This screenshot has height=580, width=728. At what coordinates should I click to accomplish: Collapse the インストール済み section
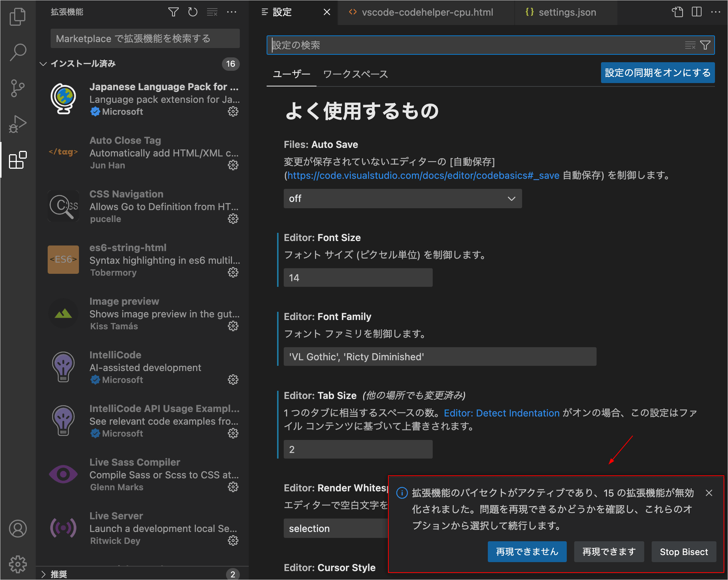pyautogui.click(x=43, y=64)
